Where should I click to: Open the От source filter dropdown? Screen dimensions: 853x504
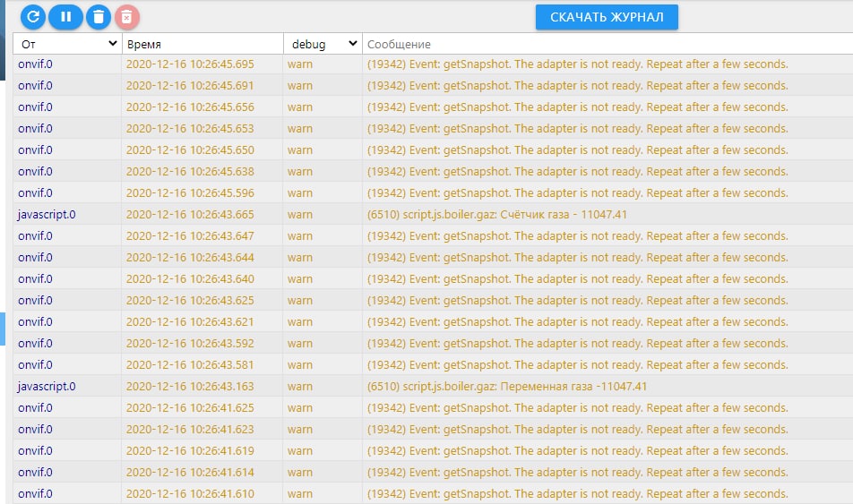67,44
